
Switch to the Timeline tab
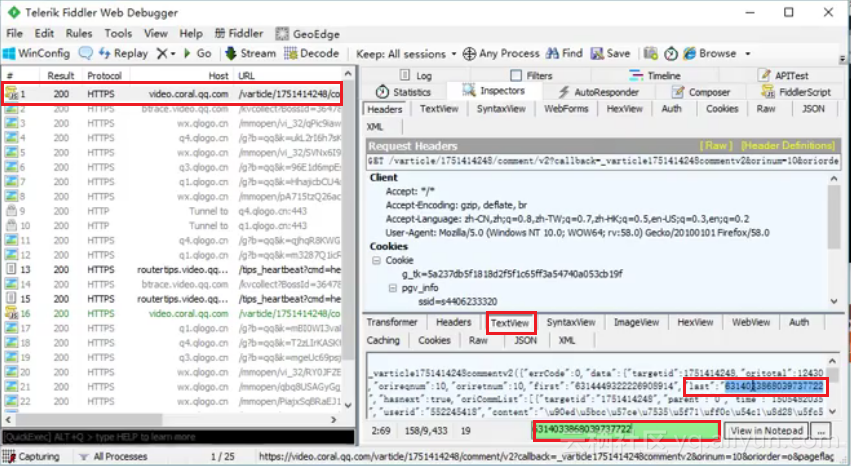click(x=655, y=75)
